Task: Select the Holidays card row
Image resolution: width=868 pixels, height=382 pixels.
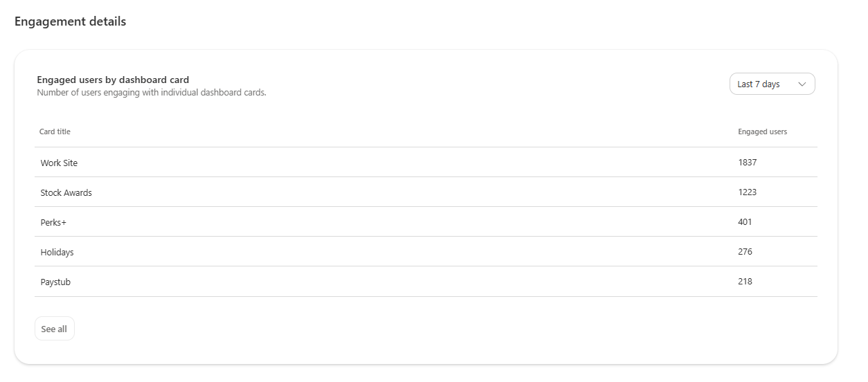Action: (x=426, y=252)
